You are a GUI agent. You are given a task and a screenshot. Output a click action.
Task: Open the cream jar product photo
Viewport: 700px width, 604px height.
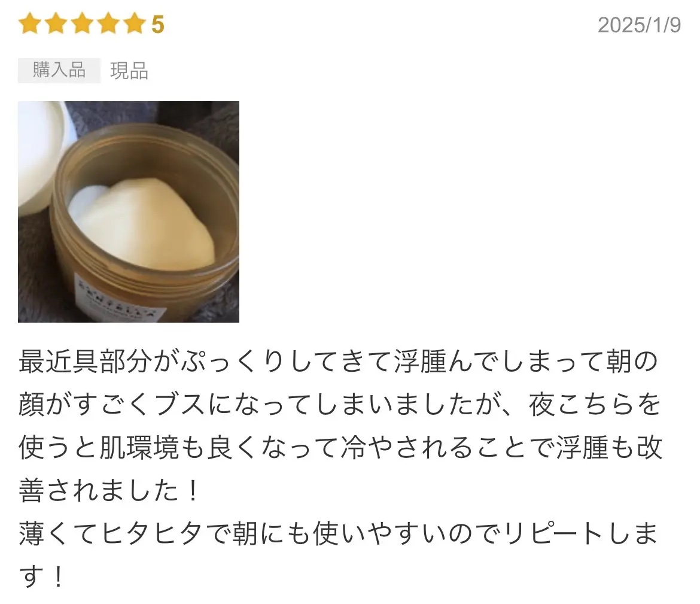pos(129,212)
